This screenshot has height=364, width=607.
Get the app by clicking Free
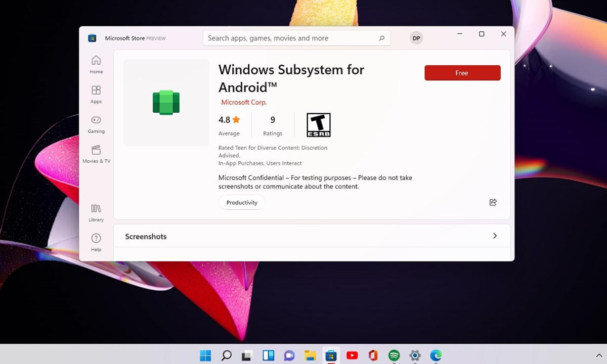462,72
